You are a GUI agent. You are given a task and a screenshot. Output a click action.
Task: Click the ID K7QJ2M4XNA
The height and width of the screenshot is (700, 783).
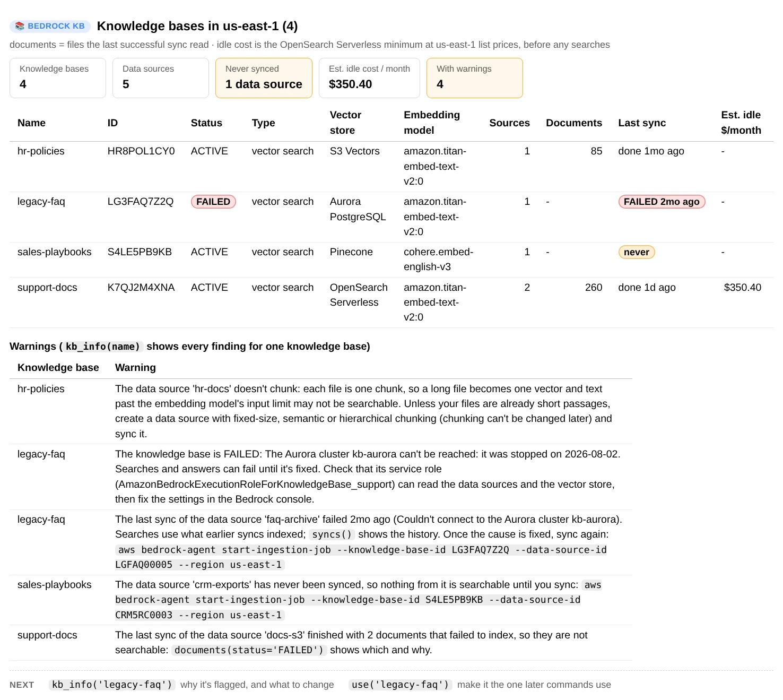(141, 288)
